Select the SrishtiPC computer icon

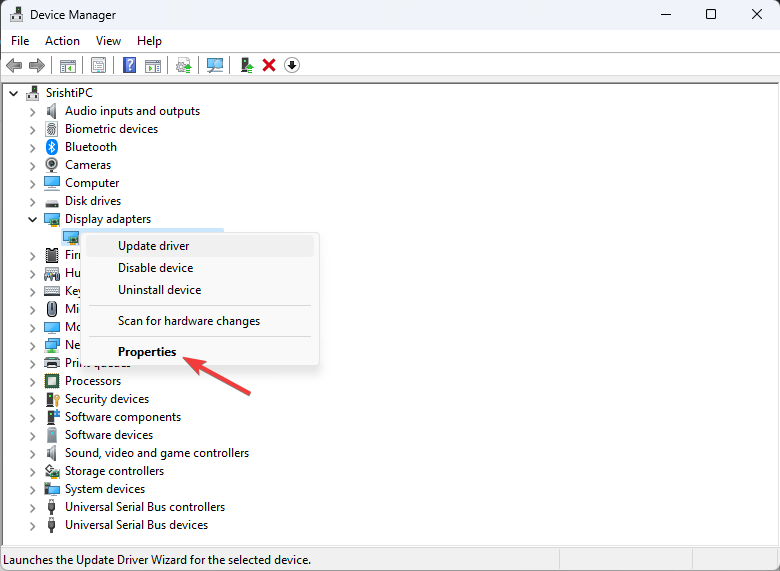click(33, 93)
